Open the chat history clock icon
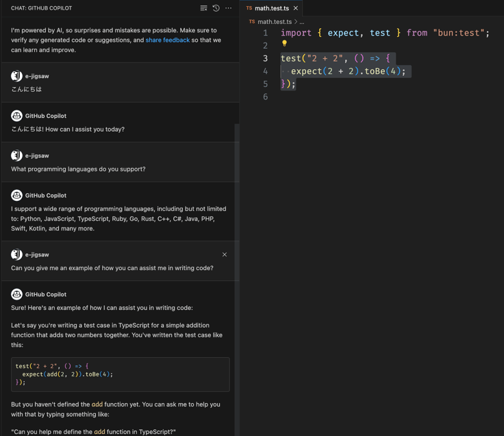The height and width of the screenshot is (436, 504). [x=216, y=8]
